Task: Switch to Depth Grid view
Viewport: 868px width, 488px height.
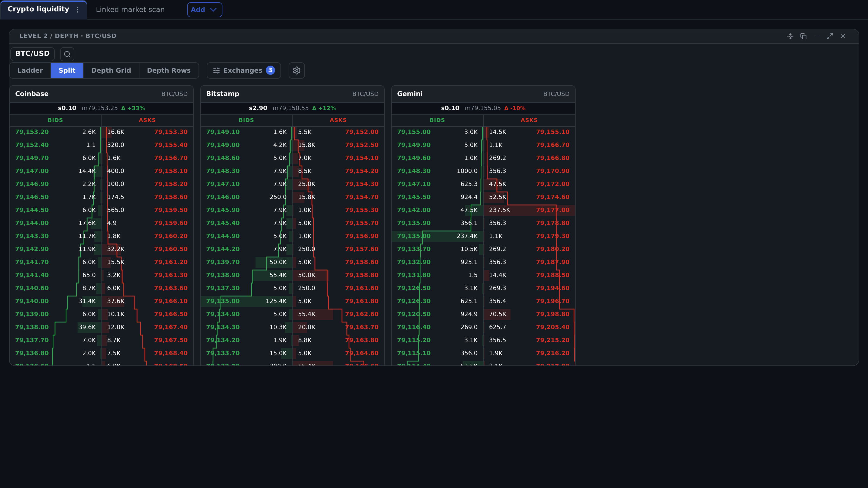Action: [111, 70]
